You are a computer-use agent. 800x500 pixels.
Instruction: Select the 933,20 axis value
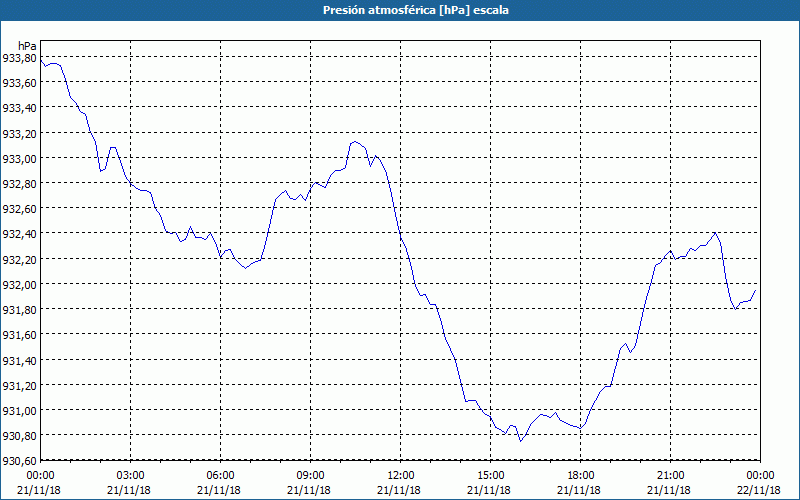(18, 134)
